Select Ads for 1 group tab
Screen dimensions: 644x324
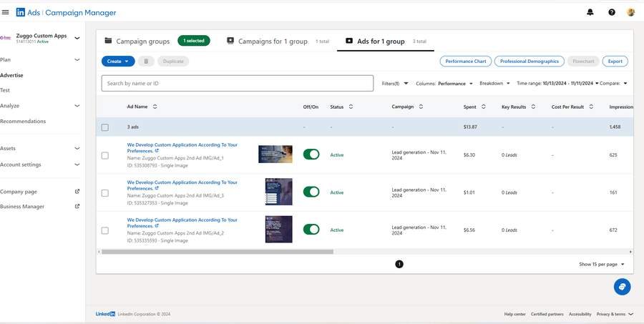(x=386, y=41)
